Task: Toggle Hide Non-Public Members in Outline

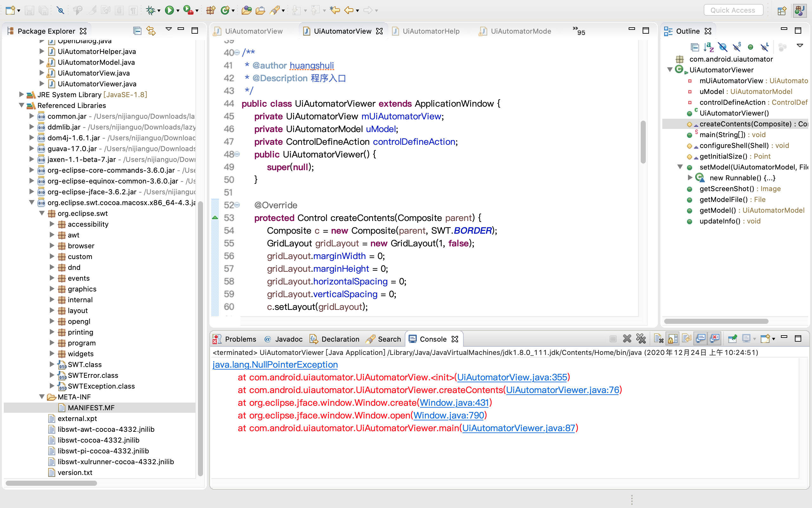Action: click(x=750, y=47)
